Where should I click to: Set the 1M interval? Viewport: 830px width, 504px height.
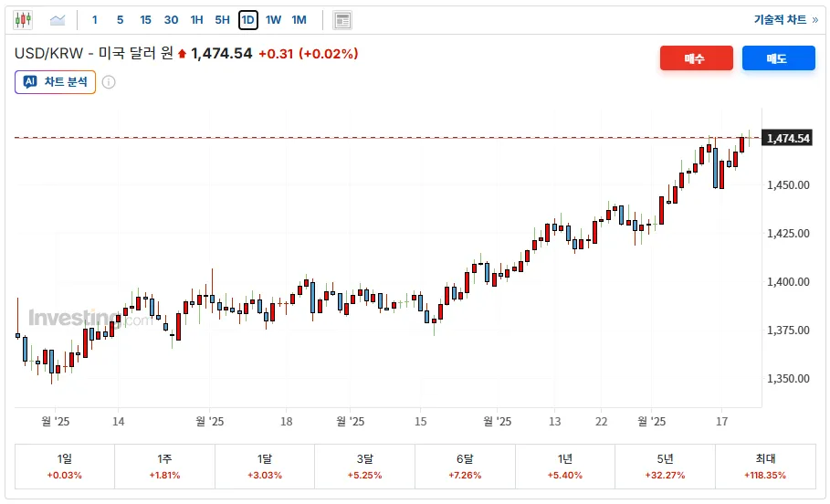(299, 20)
